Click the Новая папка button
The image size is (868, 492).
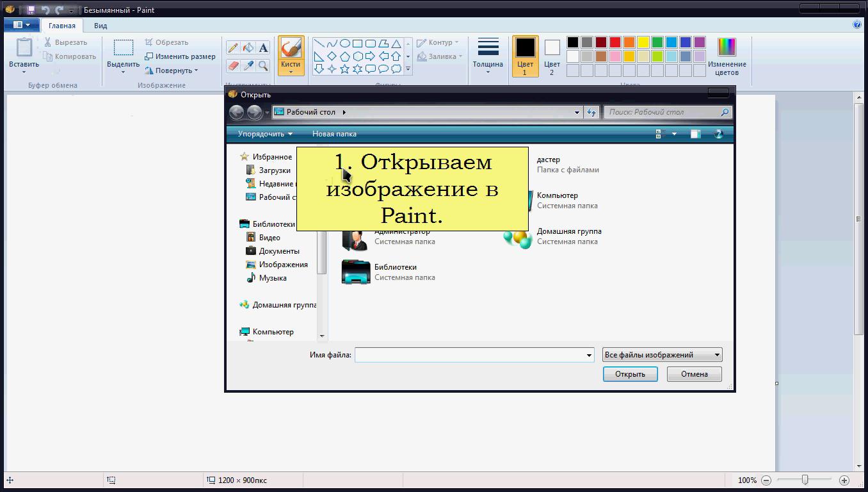(x=334, y=134)
